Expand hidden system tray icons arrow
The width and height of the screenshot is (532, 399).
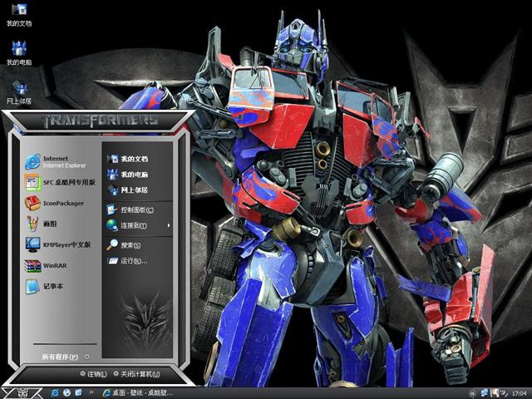click(472, 393)
